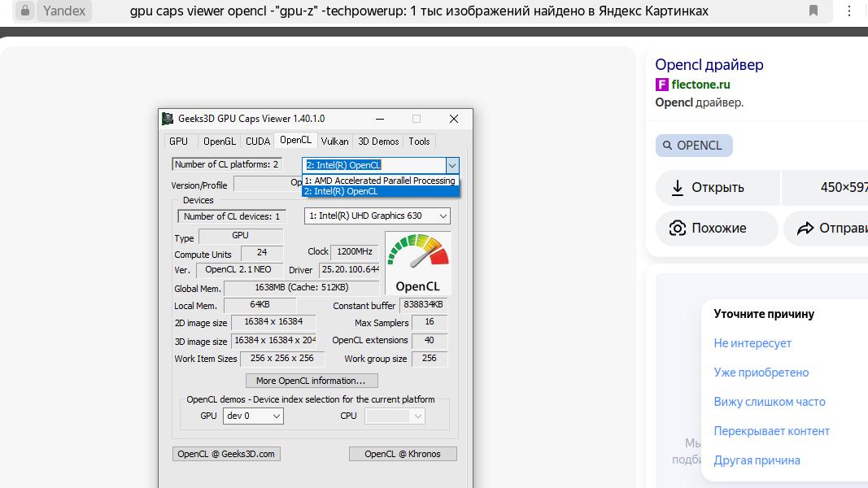The width and height of the screenshot is (868, 488).
Task: Click Work Item Sizes value 256 x 256 x 256
Action: (281, 359)
